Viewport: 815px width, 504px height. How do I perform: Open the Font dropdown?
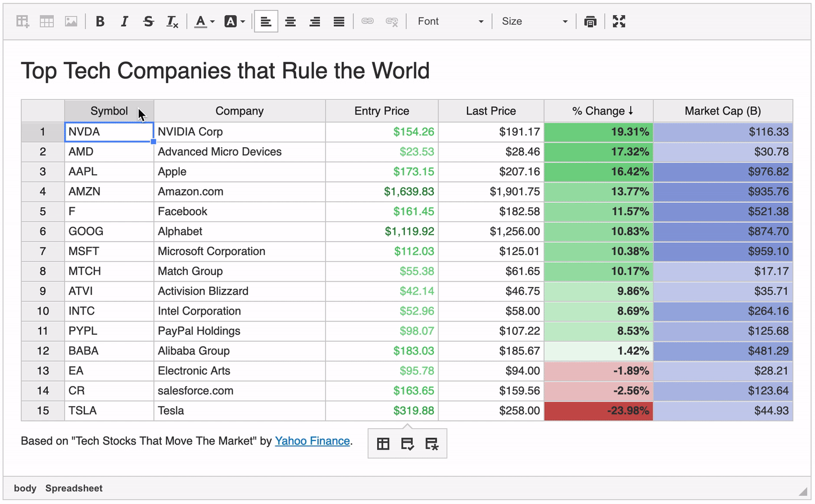(450, 21)
